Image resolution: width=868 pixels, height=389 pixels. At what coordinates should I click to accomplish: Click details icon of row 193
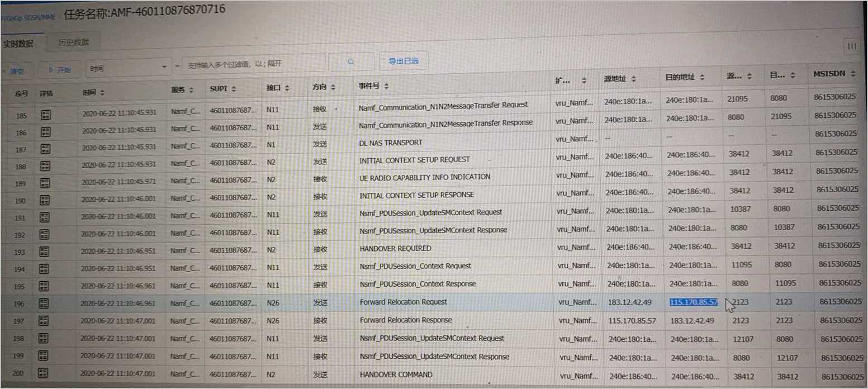[x=45, y=252]
